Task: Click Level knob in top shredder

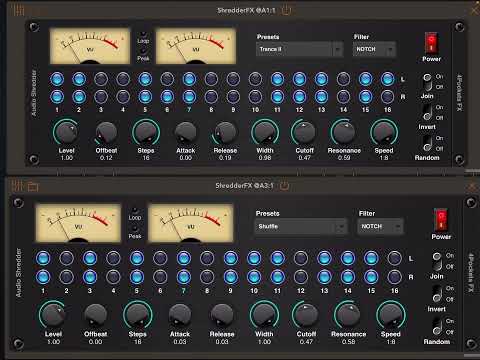Action: pos(66,132)
